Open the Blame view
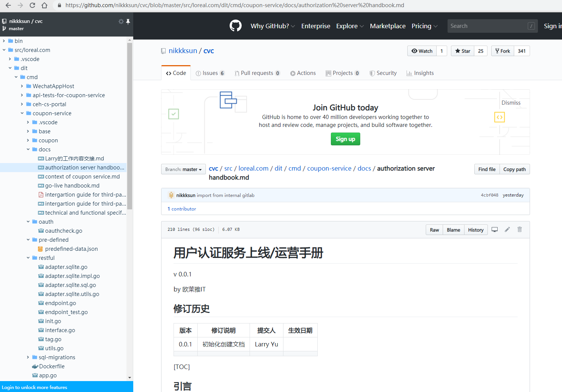The width and height of the screenshot is (562, 392). tap(454, 230)
